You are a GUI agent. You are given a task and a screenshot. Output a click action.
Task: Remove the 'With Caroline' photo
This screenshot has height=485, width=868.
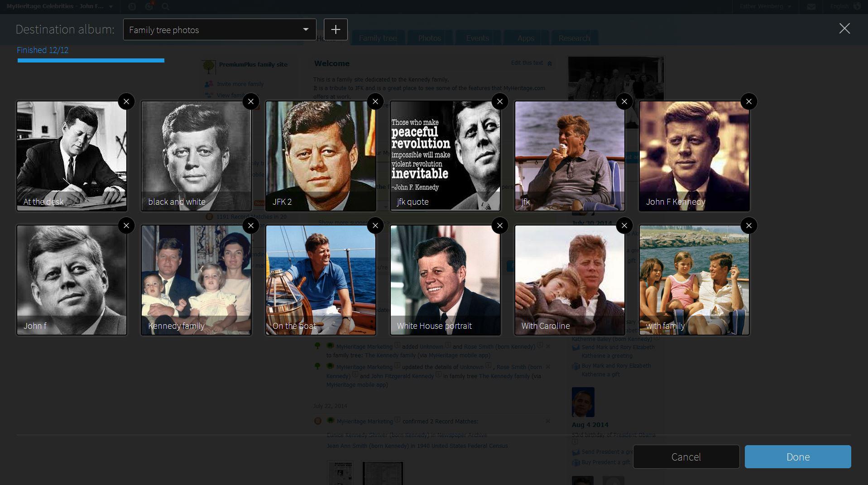pos(624,226)
